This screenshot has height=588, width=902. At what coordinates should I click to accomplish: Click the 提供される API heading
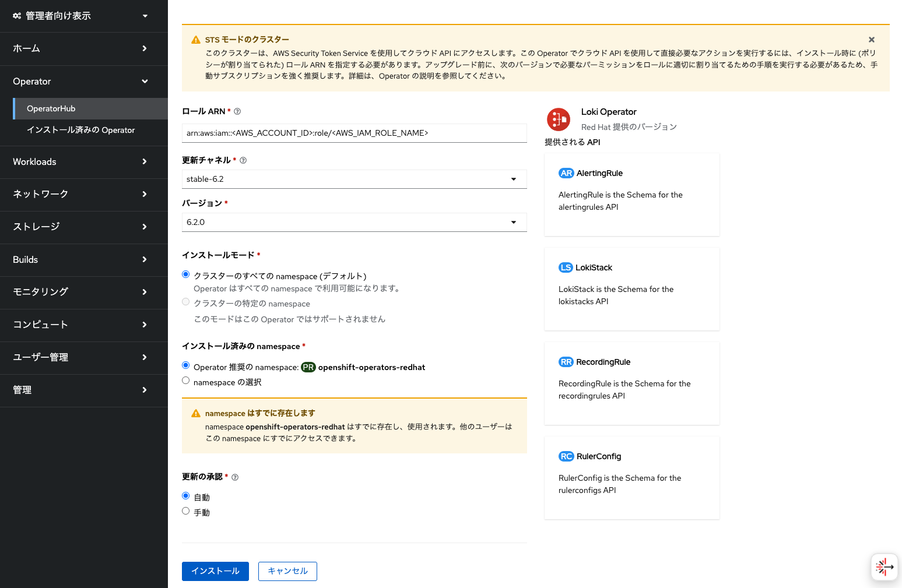(573, 142)
